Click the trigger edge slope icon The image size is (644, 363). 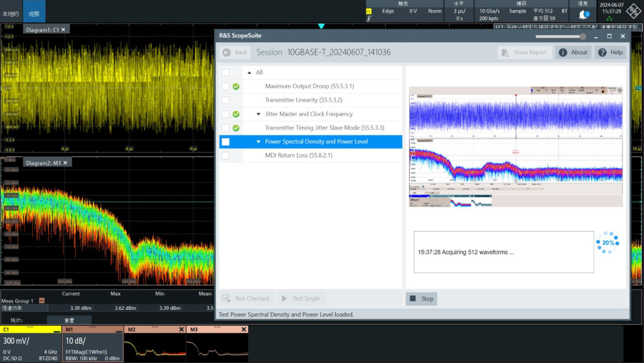(369, 19)
